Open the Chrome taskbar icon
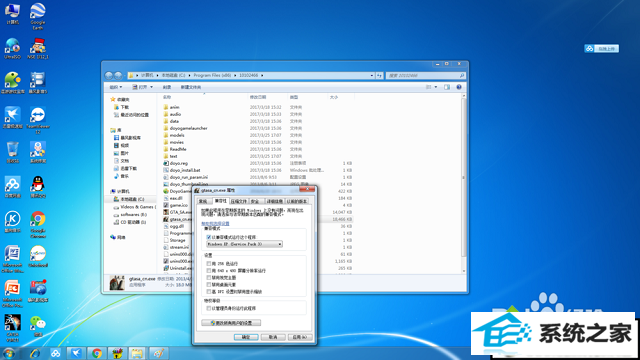Screen dimensions: 640x360 pos(97,353)
